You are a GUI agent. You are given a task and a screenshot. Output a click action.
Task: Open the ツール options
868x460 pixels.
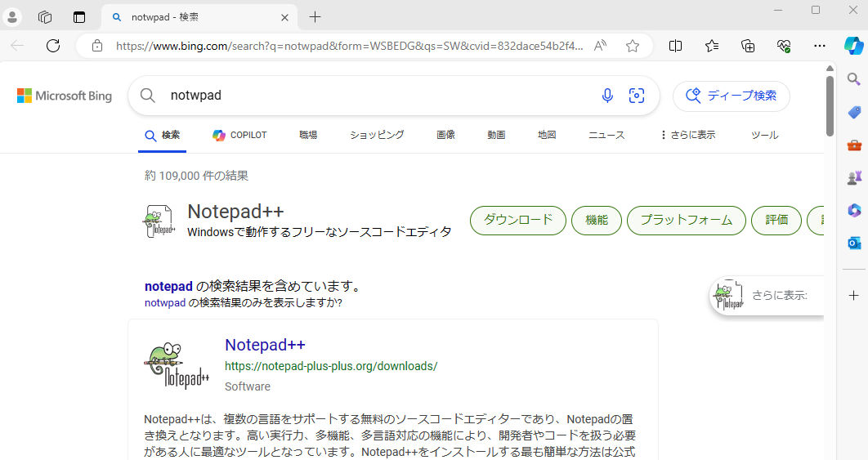pos(765,135)
